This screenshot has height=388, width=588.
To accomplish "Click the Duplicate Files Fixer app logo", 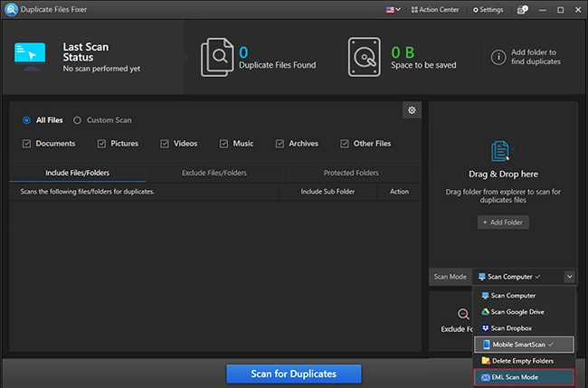I will tap(11, 9).
